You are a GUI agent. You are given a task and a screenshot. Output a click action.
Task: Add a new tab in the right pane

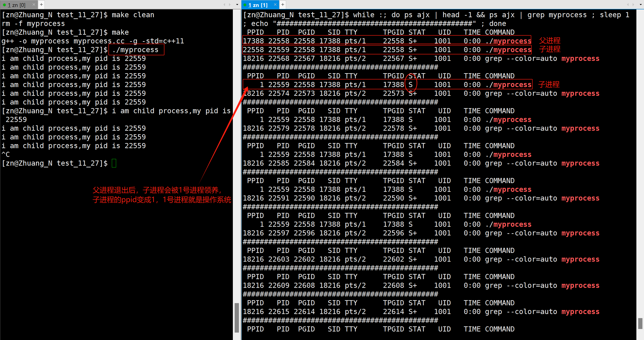click(x=283, y=4)
